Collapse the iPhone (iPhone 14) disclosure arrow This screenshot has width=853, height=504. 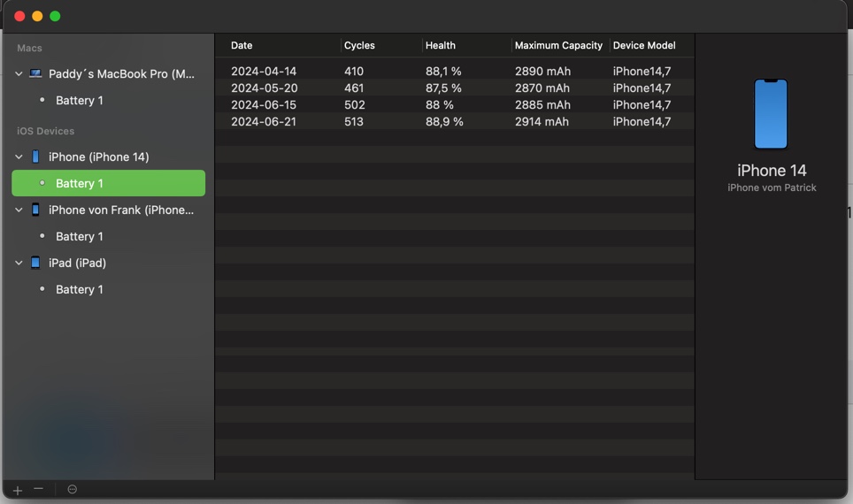tap(19, 157)
